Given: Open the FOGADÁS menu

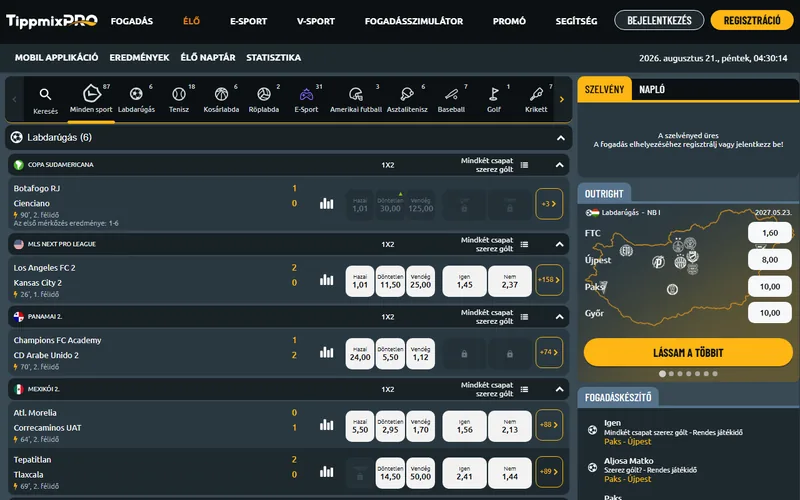Looking at the screenshot, I should (132, 21).
